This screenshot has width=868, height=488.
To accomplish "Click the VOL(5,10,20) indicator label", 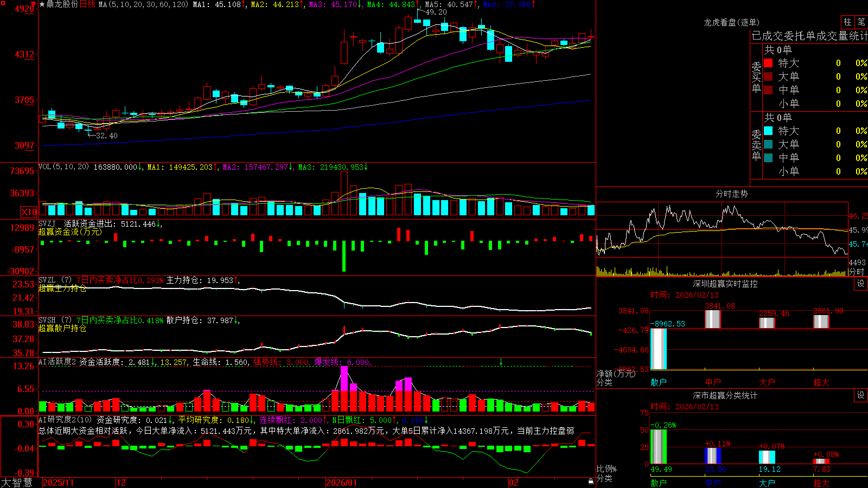I will (x=64, y=166).
